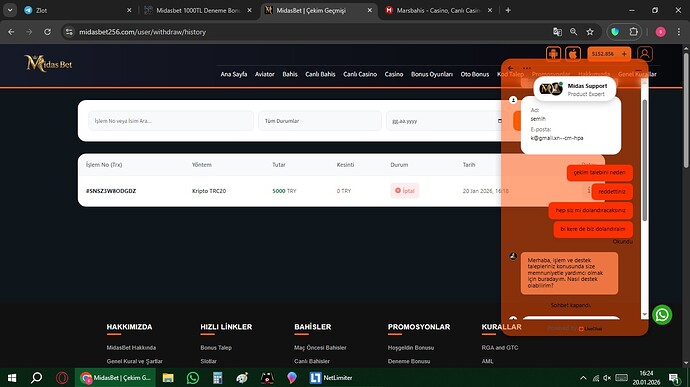Bookmark this page with the star icon
This screenshot has height=387, width=690.
click(x=590, y=32)
